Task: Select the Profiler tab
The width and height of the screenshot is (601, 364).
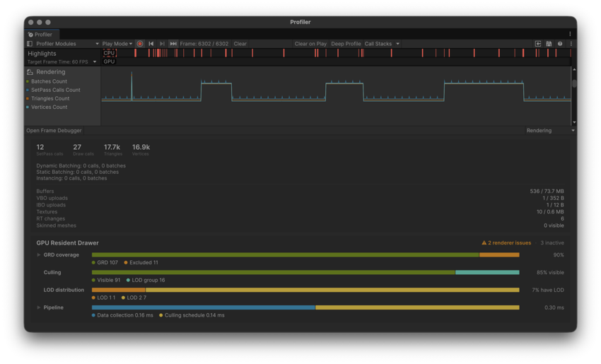Action: point(42,35)
